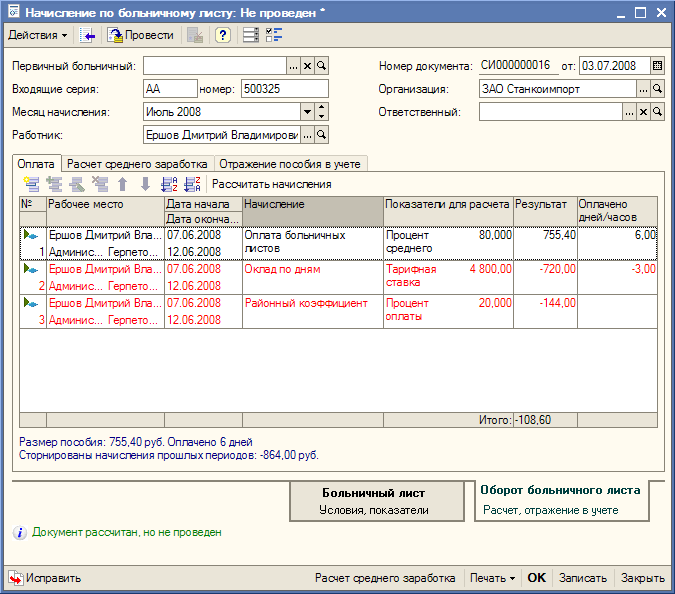This screenshot has height=594, width=675.
Task: Clear the Первичный больничный field with X
Action: [x=308, y=66]
